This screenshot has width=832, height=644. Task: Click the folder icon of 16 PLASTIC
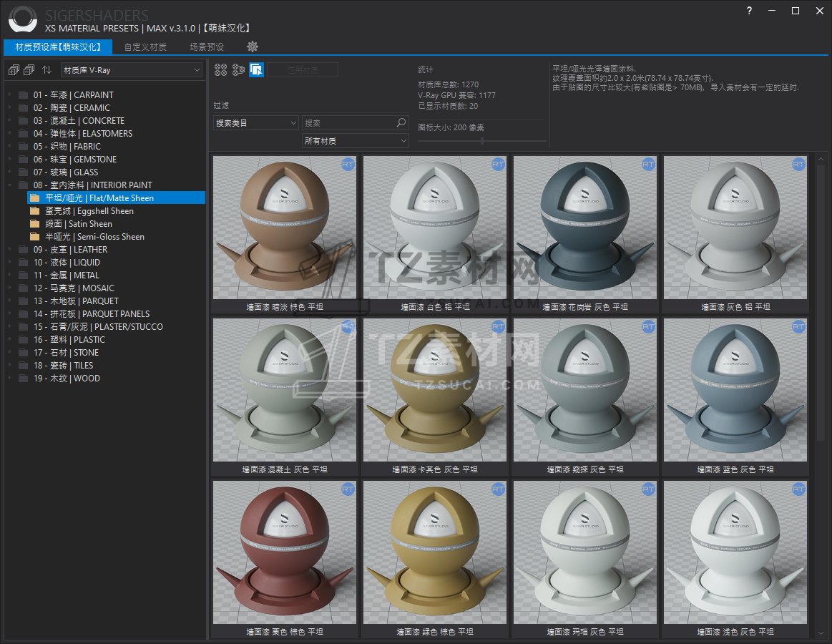pos(24,339)
